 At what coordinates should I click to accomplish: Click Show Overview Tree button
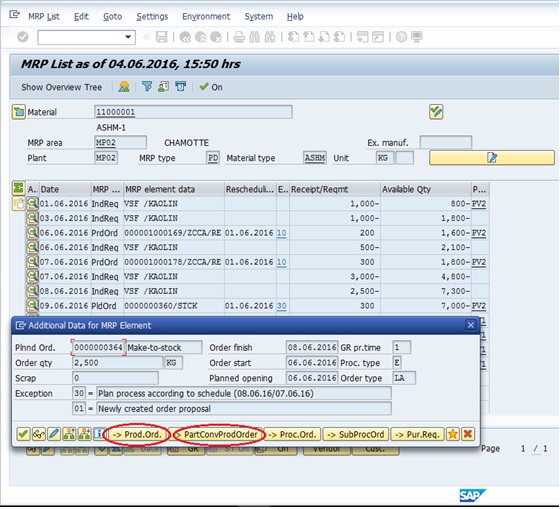tap(61, 87)
